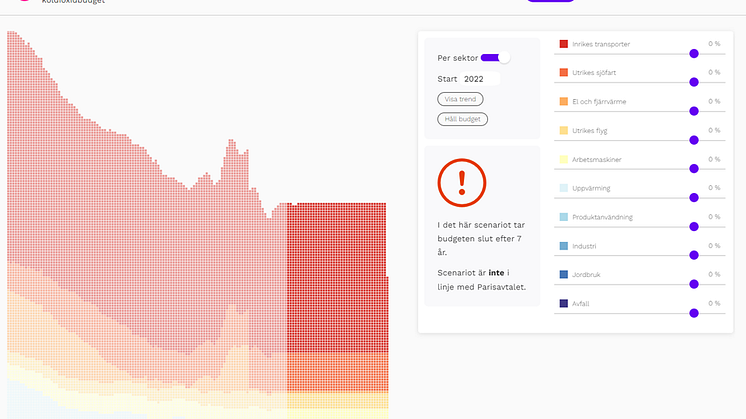Click the yellow Utrikes flyg color swatch
Viewport: 746px width, 419px height.
pos(564,130)
